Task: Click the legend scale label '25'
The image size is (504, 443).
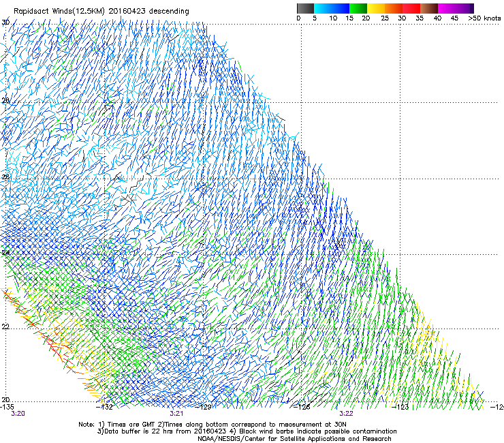Action: (385, 18)
